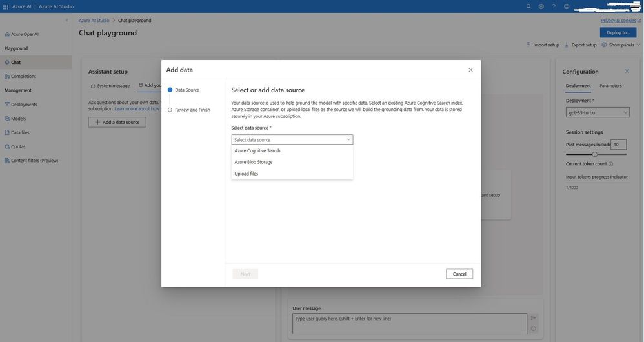
Task: Select Data Source wizard step
Action: point(183,90)
